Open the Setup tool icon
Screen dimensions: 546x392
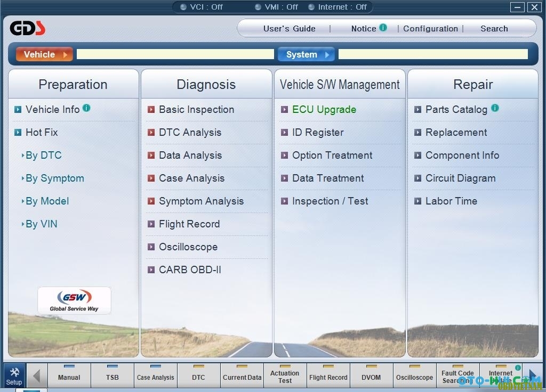click(x=14, y=375)
